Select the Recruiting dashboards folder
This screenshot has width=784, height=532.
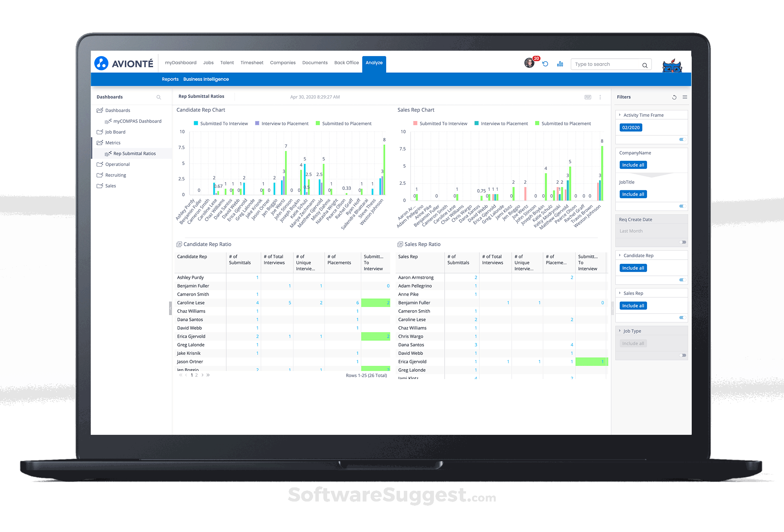click(x=115, y=175)
